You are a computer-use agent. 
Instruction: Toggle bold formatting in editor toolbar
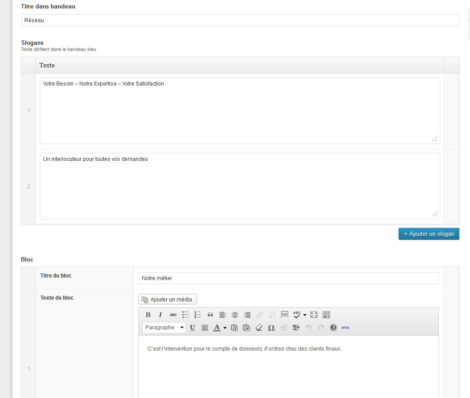(x=148, y=315)
